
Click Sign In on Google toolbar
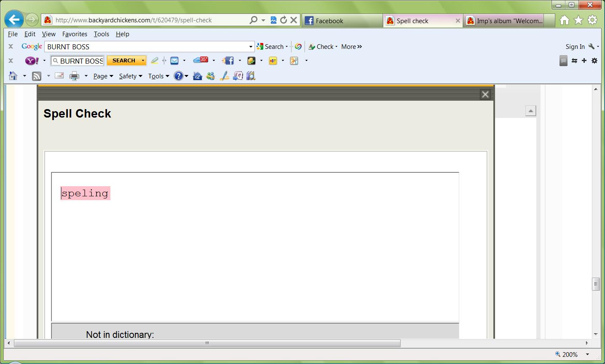point(575,47)
